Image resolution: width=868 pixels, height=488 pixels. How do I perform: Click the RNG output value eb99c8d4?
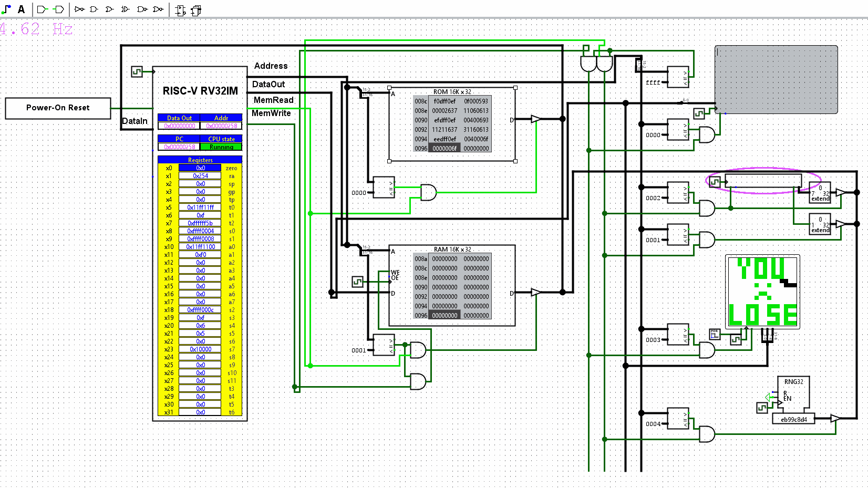(793, 419)
